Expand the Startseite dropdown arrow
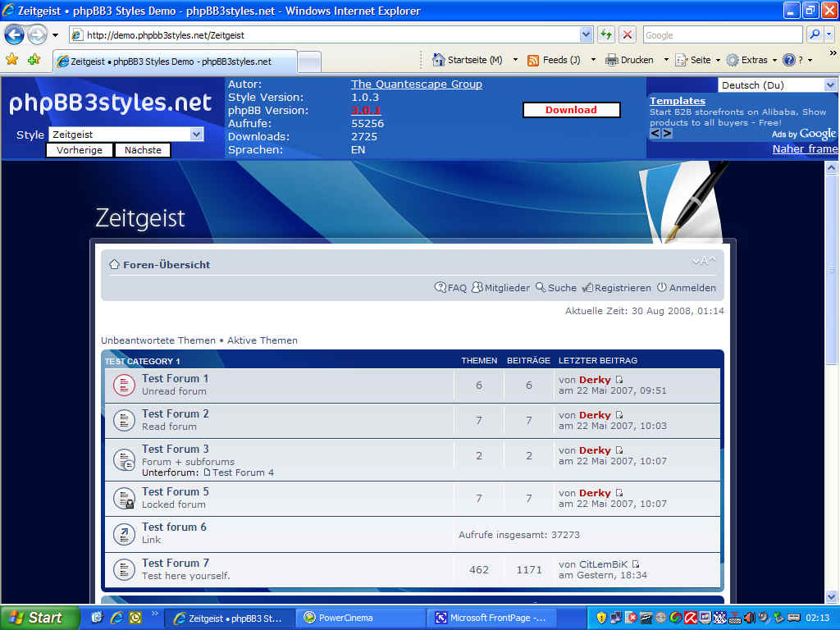 pos(515,60)
